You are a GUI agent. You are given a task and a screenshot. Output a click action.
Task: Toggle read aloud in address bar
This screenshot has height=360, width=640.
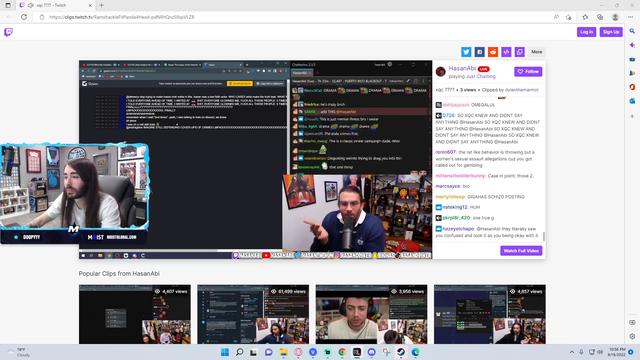coord(556,17)
